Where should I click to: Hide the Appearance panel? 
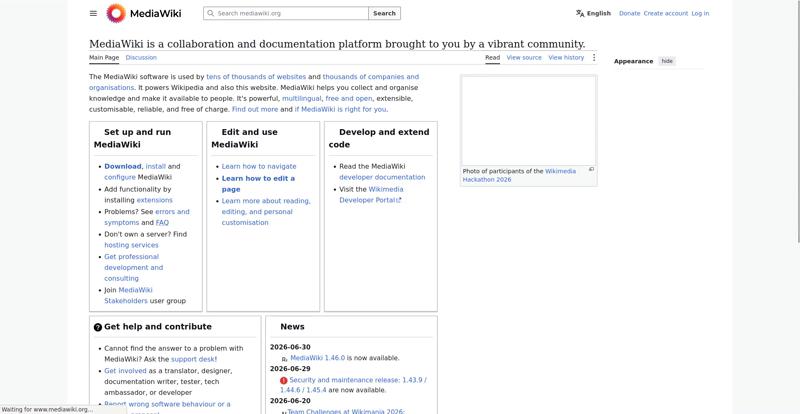667,61
